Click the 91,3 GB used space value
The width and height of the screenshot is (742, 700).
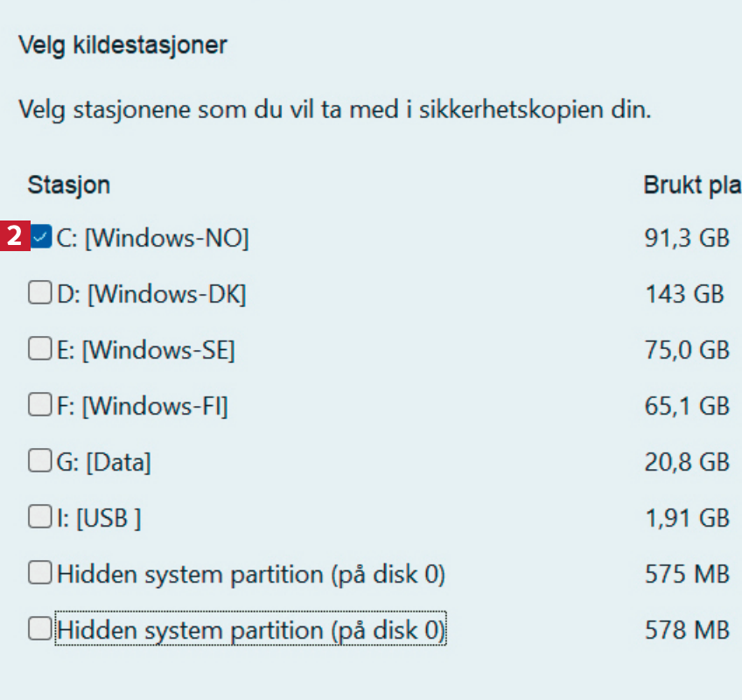686,238
